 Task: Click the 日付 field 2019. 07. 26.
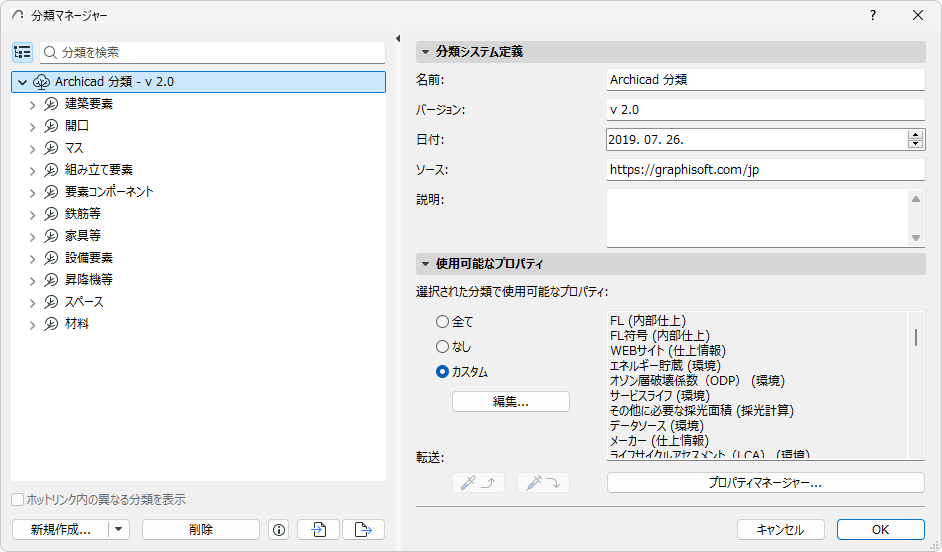pyautogui.click(x=756, y=139)
